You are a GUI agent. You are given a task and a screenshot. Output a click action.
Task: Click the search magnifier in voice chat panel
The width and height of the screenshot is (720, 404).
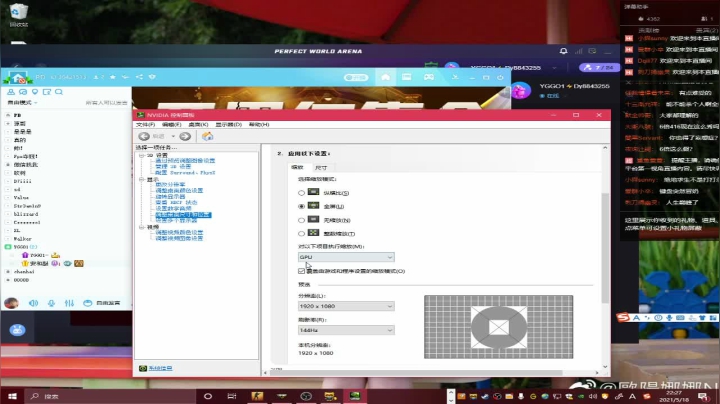tap(59, 92)
